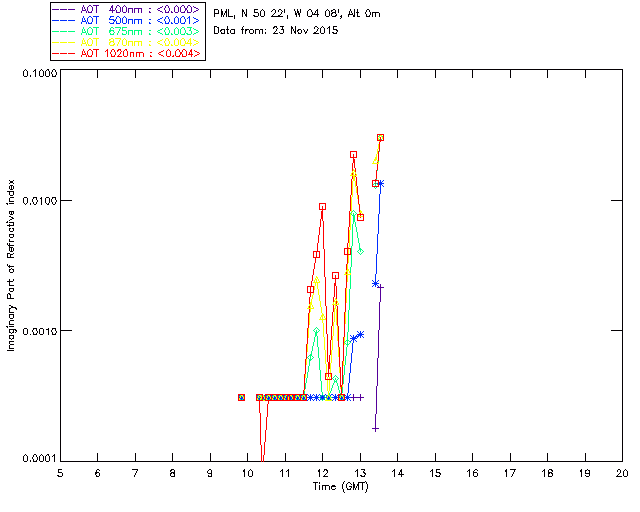Image resolution: width=640 pixels, height=512 pixels.
Task: Click the AOT 675nm legend entry
Action: [x=127, y=31]
